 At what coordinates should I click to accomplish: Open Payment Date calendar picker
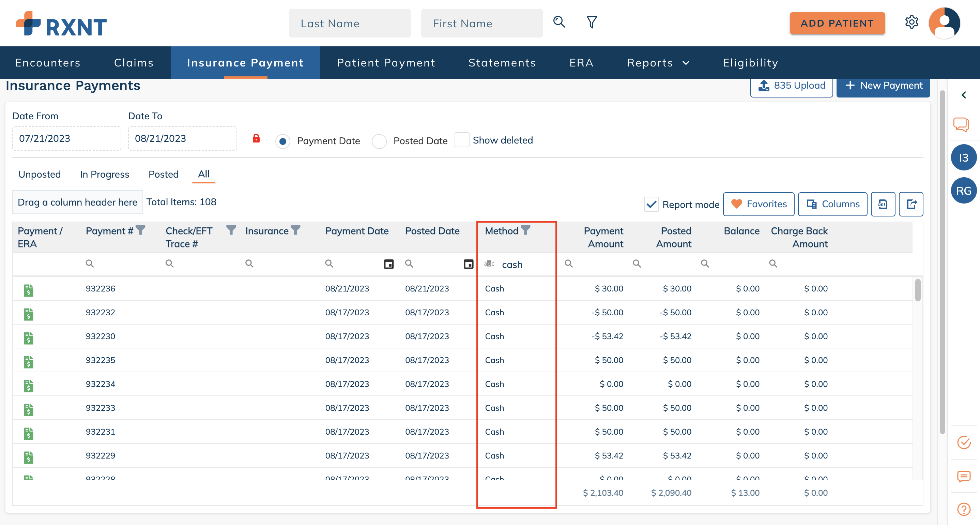click(x=388, y=264)
